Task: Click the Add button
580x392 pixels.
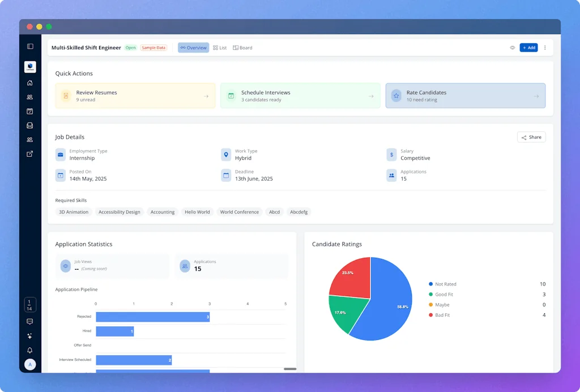Action: click(x=528, y=48)
